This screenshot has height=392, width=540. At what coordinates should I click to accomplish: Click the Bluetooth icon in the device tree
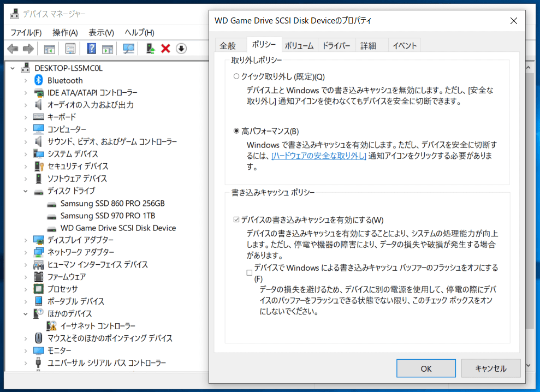[39, 80]
